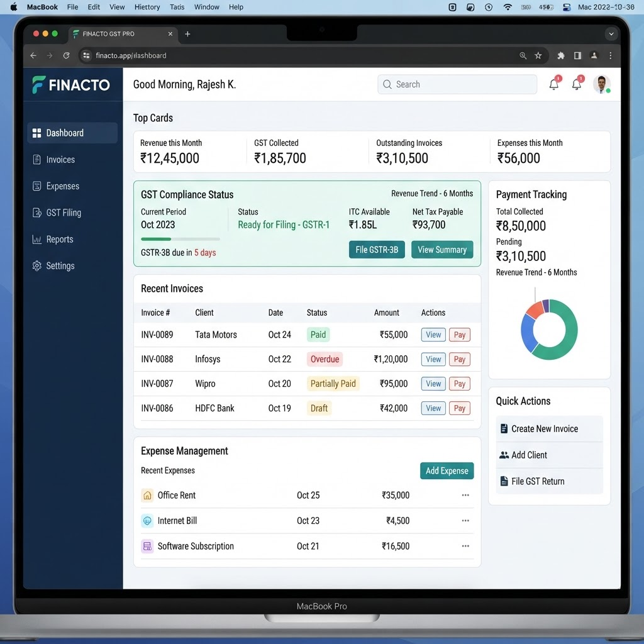Pay invoice INV-0089
Image resolution: width=644 pixels, height=644 pixels.
[x=460, y=335]
